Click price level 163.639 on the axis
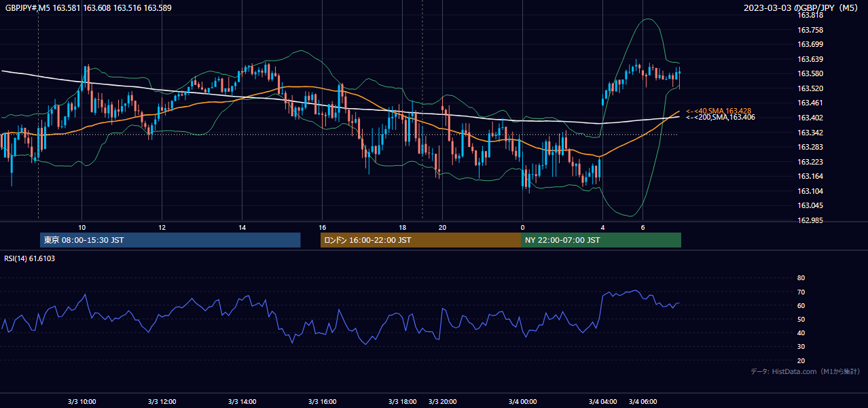This screenshot has width=868, height=408. [810, 59]
